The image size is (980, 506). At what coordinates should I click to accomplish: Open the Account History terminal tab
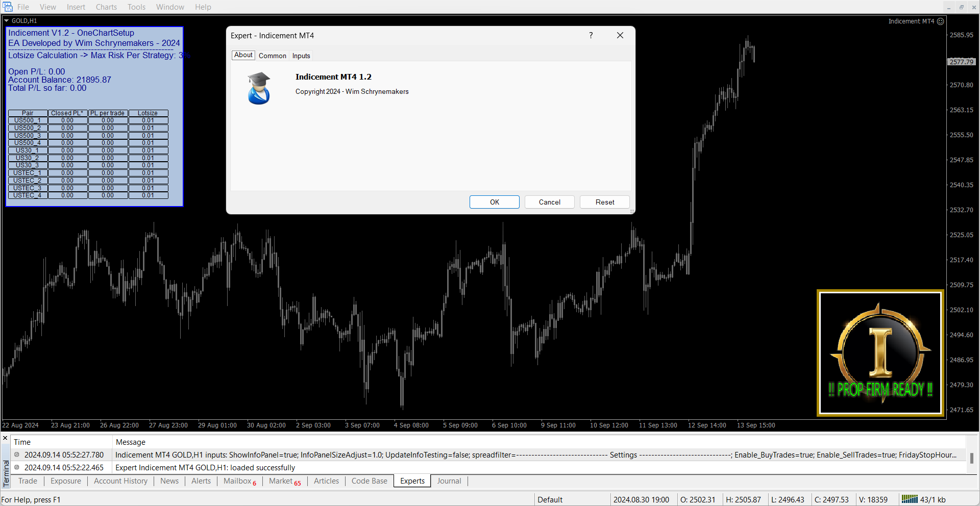pos(120,481)
